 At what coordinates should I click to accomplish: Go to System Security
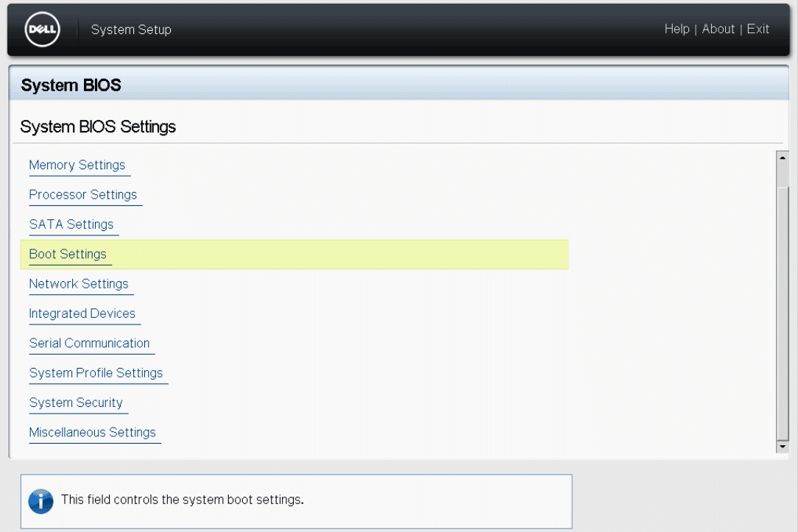coord(76,402)
